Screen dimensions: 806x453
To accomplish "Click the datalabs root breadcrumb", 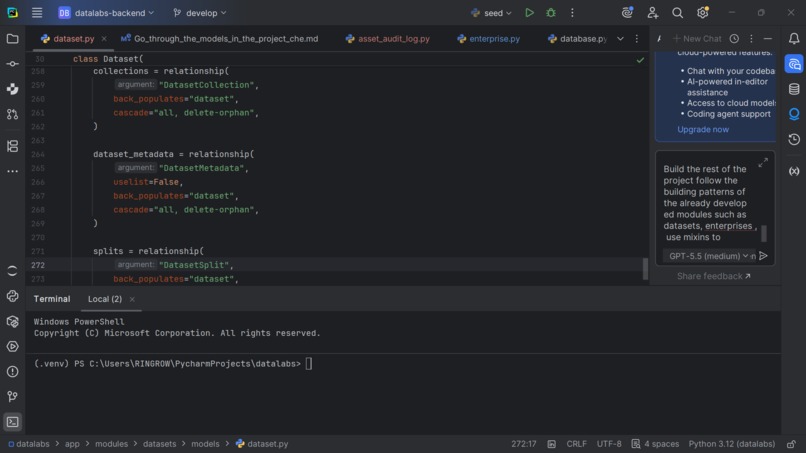I will click(x=29, y=444).
